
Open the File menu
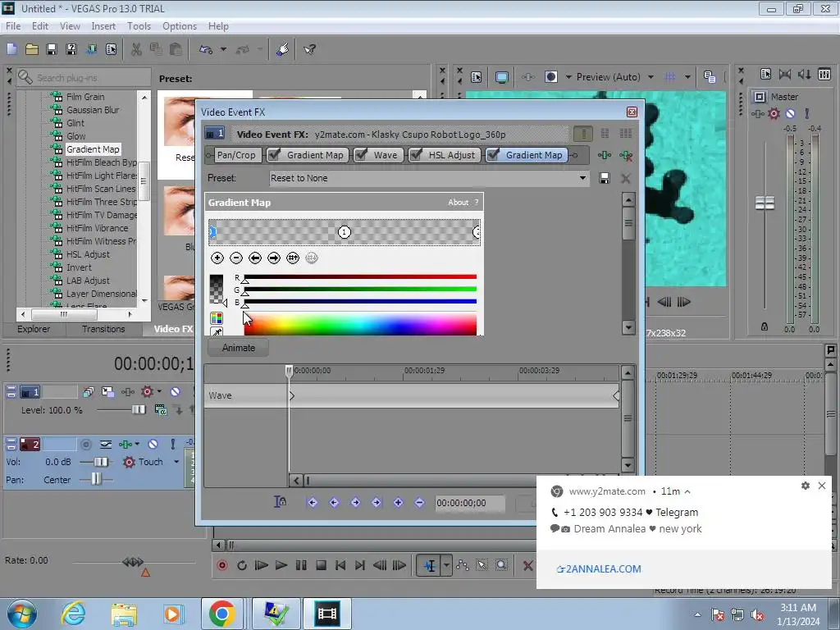[x=13, y=25]
